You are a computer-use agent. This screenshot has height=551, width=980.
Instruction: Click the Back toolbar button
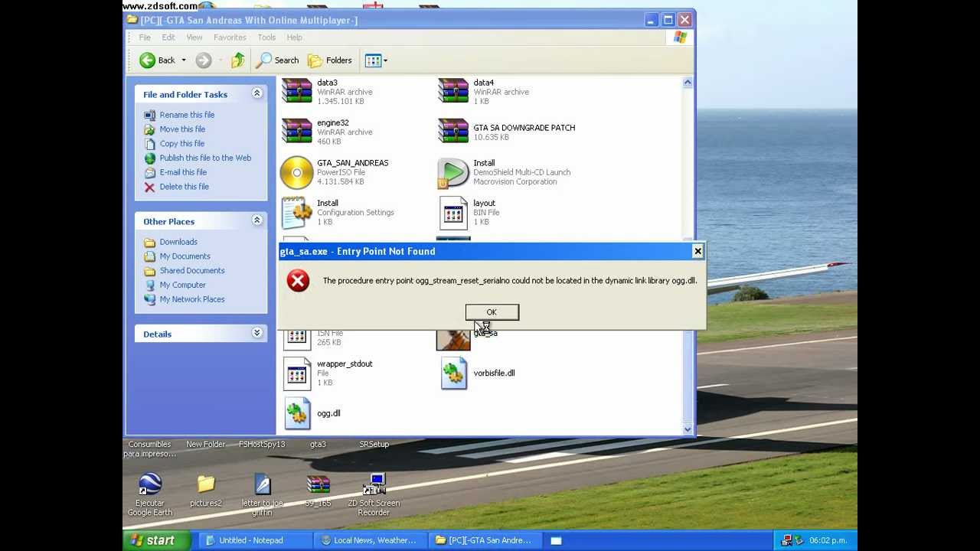[157, 60]
